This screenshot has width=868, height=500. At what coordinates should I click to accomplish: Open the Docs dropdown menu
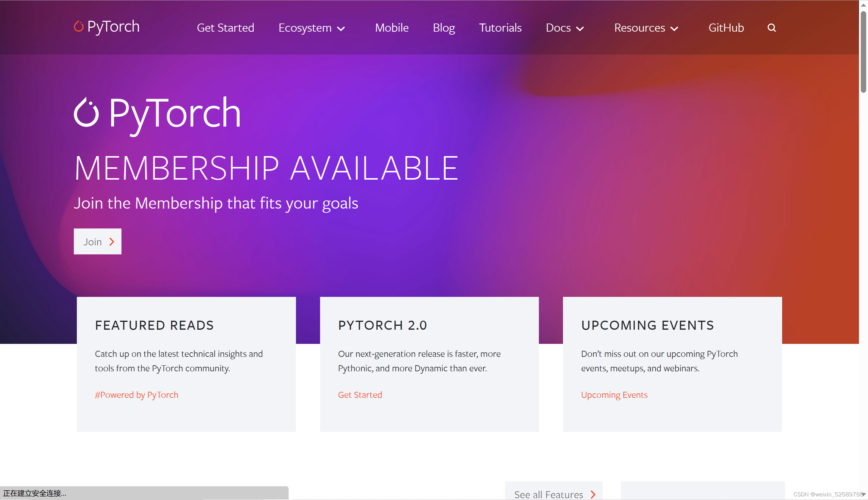(x=565, y=28)
